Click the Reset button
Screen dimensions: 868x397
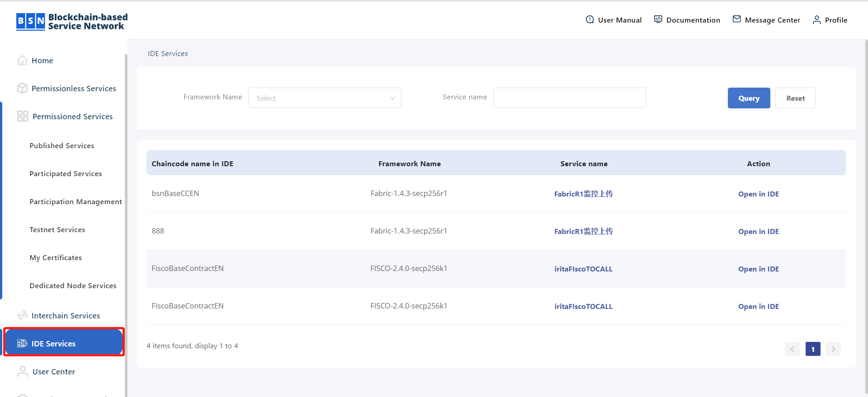796,98
